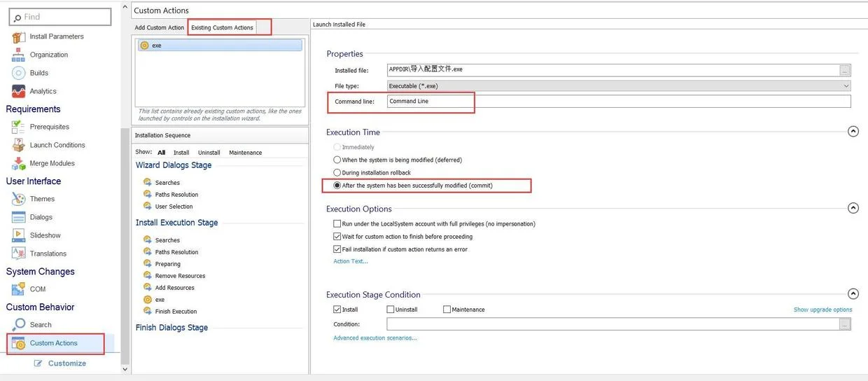Select the deferred execution time option
This screenshot has width=868, height=381.
(337, 160)
